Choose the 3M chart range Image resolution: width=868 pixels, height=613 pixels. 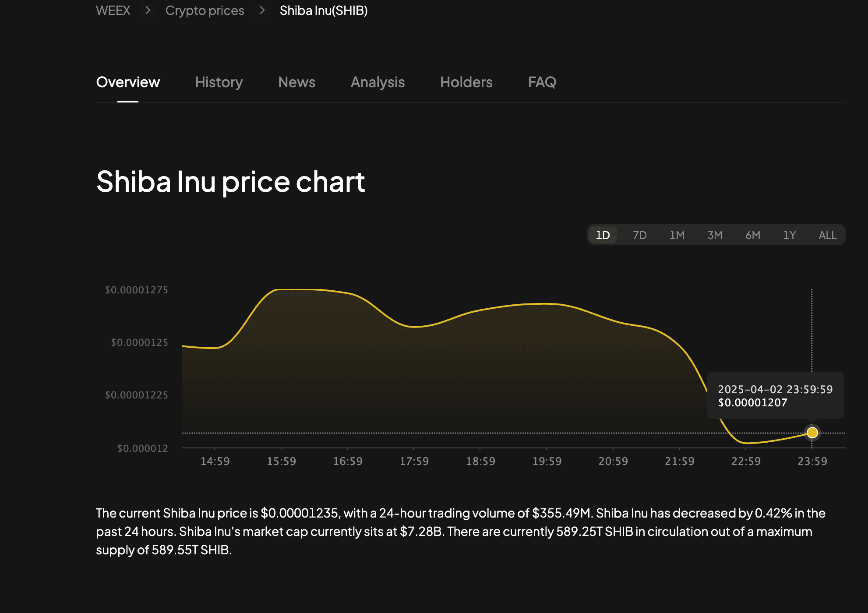click(715, 235)
